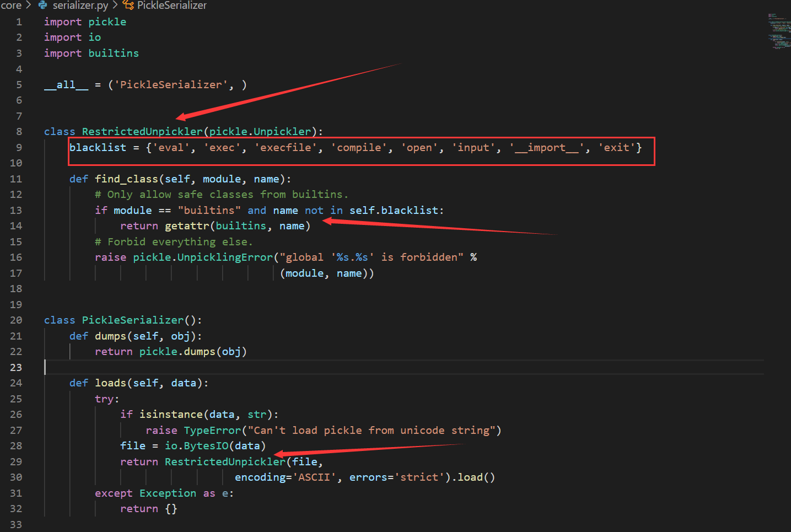Image resolution: width=791 pixels, height=532 pixels.
Task: Click the find_class method name
Action: click(x=127, y=179)
